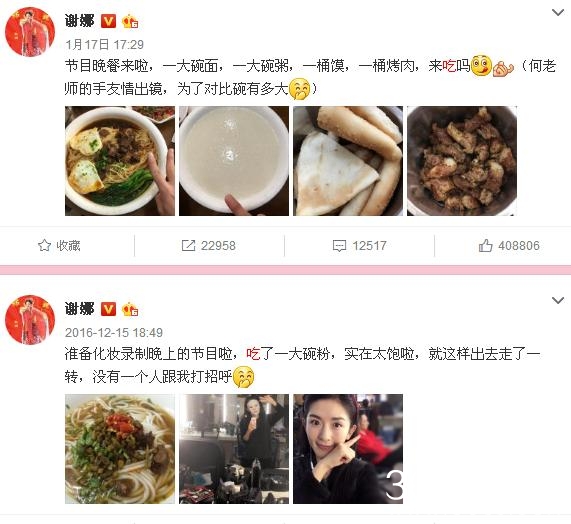Open comments icon showing 12517
The height and width of the screenshot is (524, 571).
[339, 246]
